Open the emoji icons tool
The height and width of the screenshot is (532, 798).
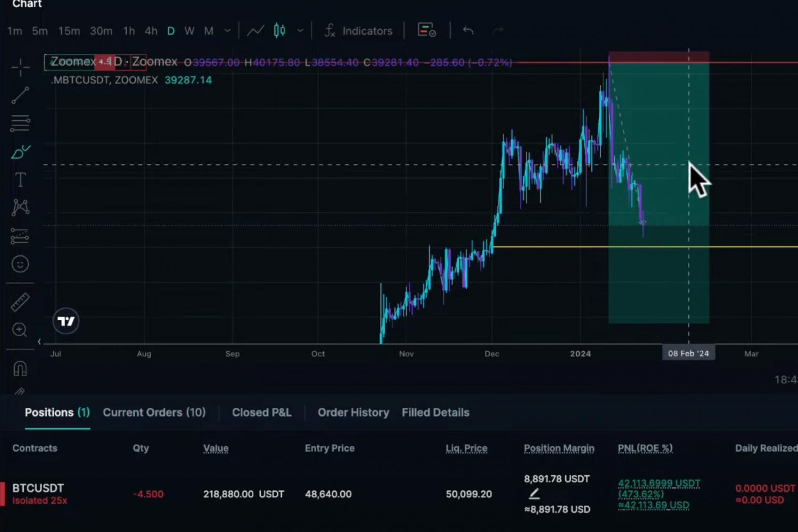coord(20,264)
